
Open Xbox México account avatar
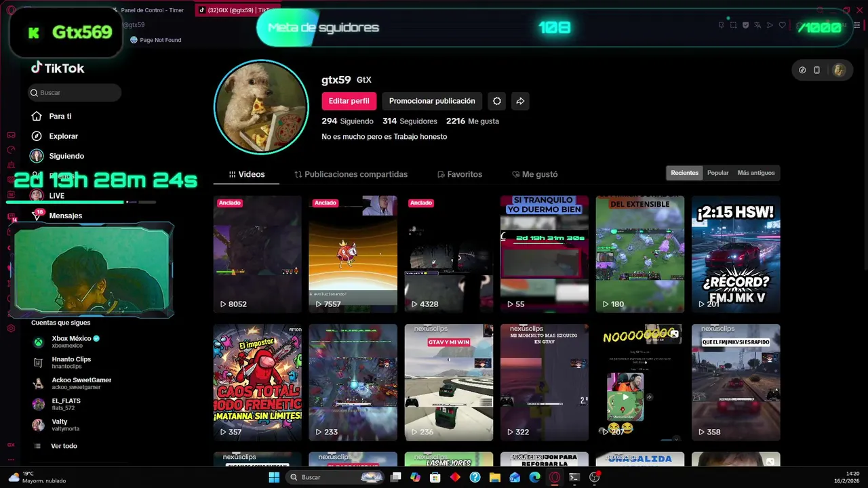[39, 342]
